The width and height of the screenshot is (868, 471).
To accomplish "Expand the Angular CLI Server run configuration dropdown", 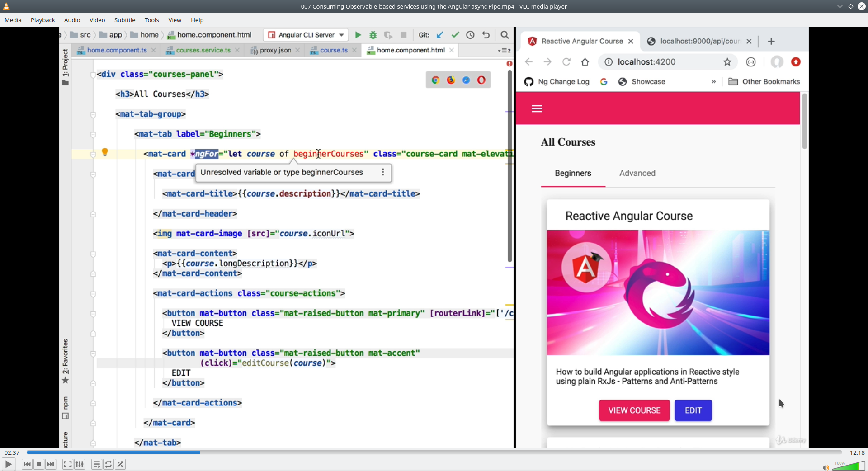I will pyautogui.click(x=307, y=35).
